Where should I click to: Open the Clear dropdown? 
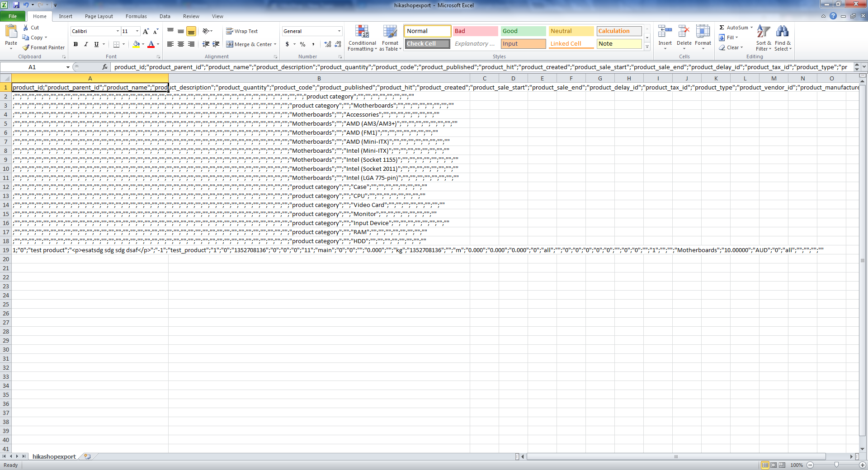[731, 47]
